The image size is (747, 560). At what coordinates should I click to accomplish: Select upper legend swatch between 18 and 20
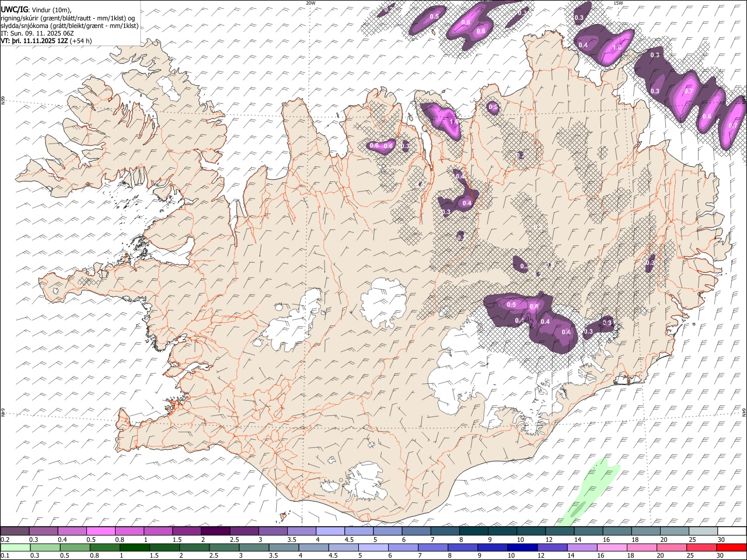(x=646, y=531)
